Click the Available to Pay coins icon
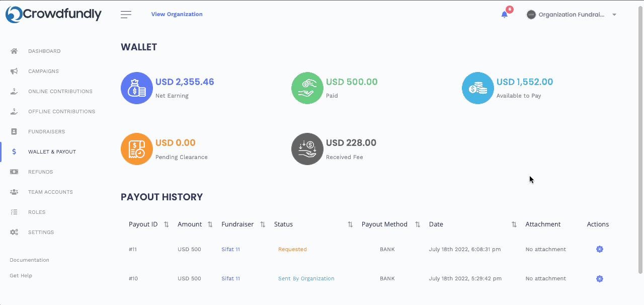644x305 pixels. pyautogui.click(x=478, y=88)
